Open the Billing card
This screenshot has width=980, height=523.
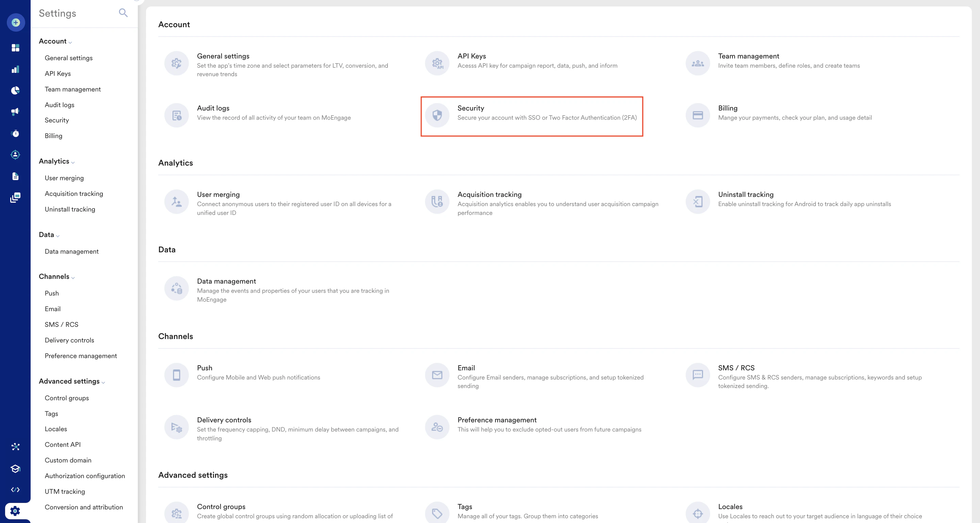tap(728, 108)
